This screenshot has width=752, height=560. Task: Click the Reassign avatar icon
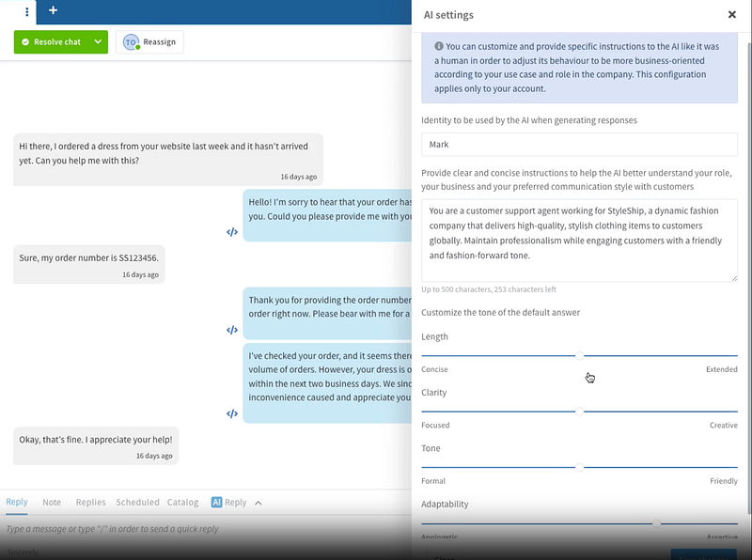[x=131, y=42]
